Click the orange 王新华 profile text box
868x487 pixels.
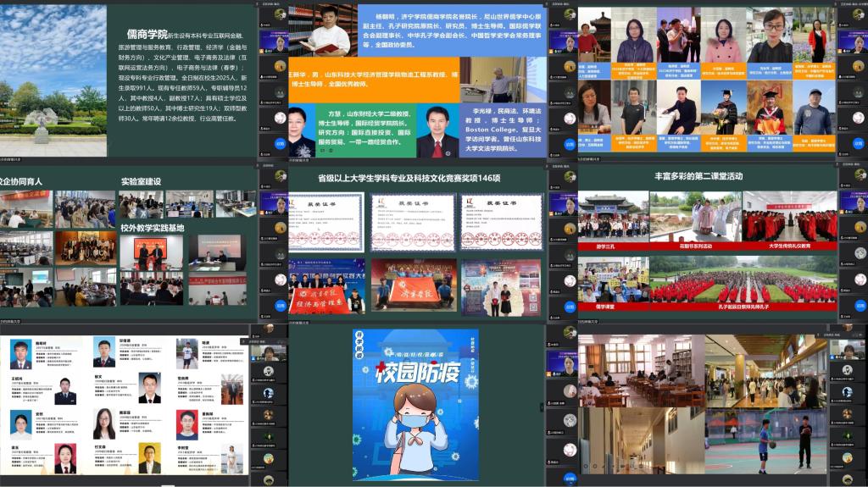pyautogui.click(x=373, y=79)
